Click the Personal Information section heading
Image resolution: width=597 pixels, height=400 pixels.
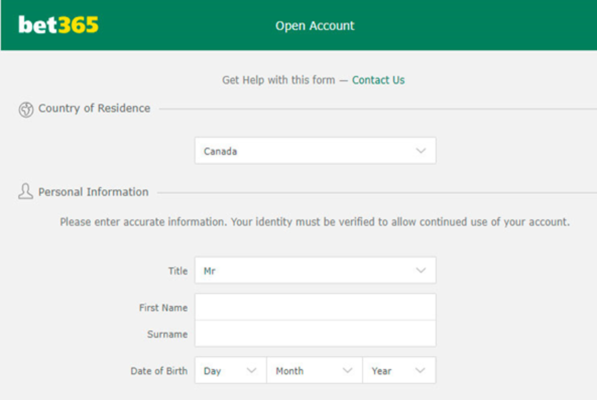click(93, 192)
